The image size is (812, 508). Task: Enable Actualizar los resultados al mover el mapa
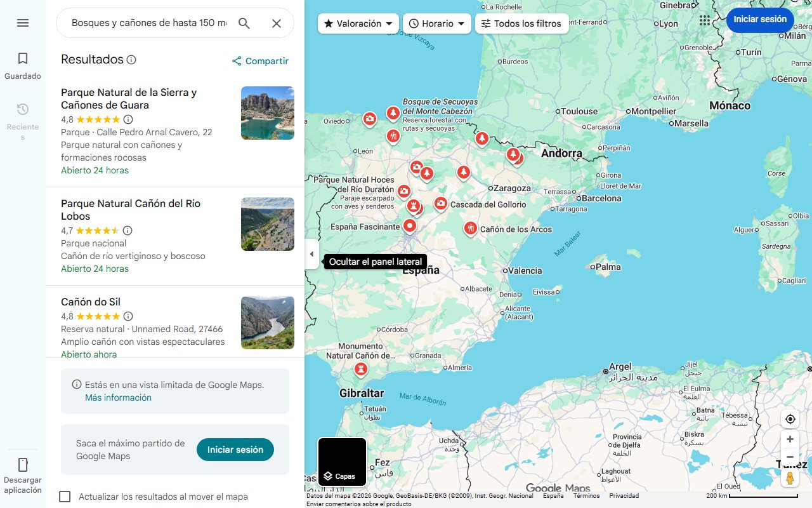tap(65, 498)
